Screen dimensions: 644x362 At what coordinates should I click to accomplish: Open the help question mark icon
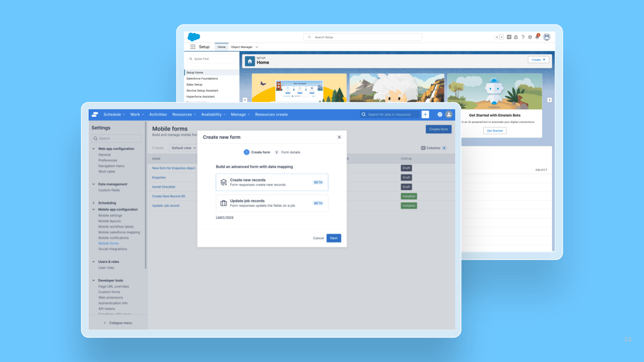(523, 37)
